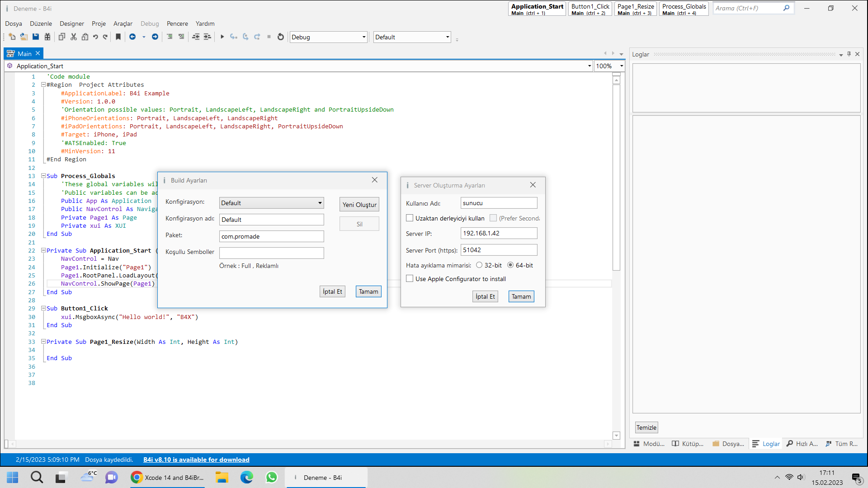Click the Save icon in toolbar

[x=36, y=37]
